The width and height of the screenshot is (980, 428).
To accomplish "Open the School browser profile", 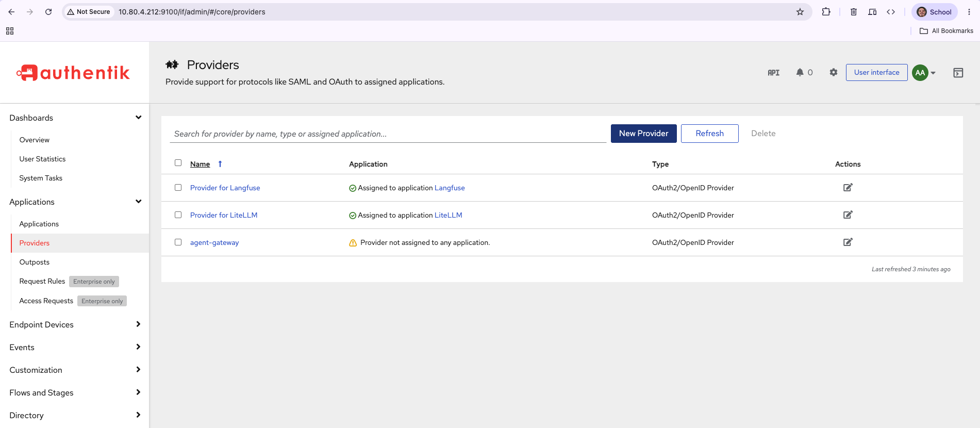I will pyautogui.click(x=934, y=12).
